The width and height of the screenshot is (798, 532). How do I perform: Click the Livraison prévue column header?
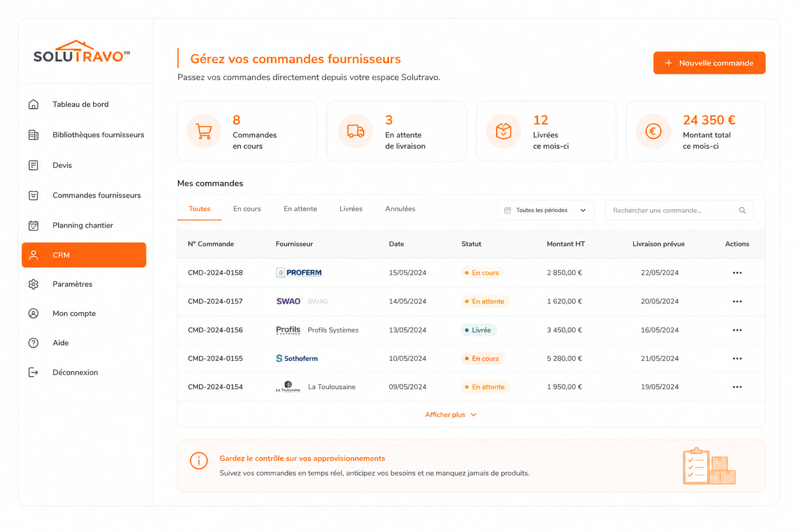coord(659,244)
